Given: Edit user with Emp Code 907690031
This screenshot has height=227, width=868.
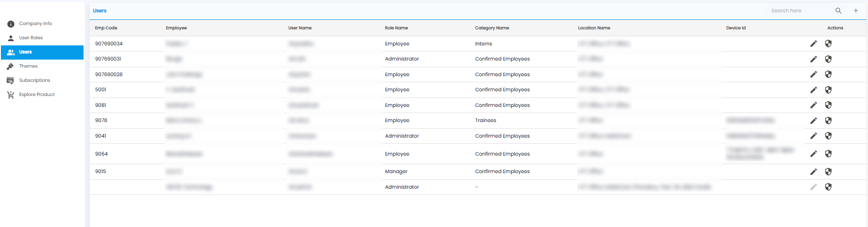Looking at the screenshot, I should point(813,59).
